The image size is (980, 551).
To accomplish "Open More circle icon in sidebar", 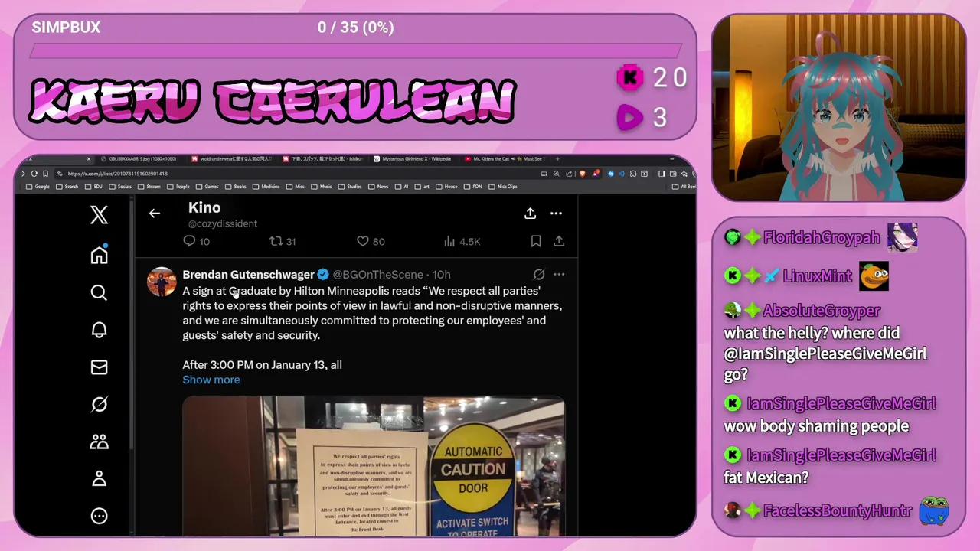I will click(x=99, y=516).
